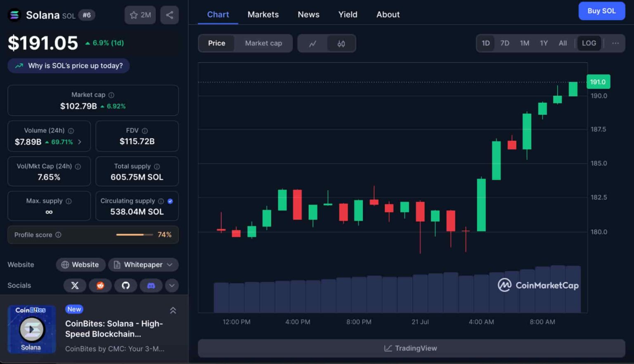Switch to the Yield tab
The image size is (634, 364).
(x=348, y=14)
